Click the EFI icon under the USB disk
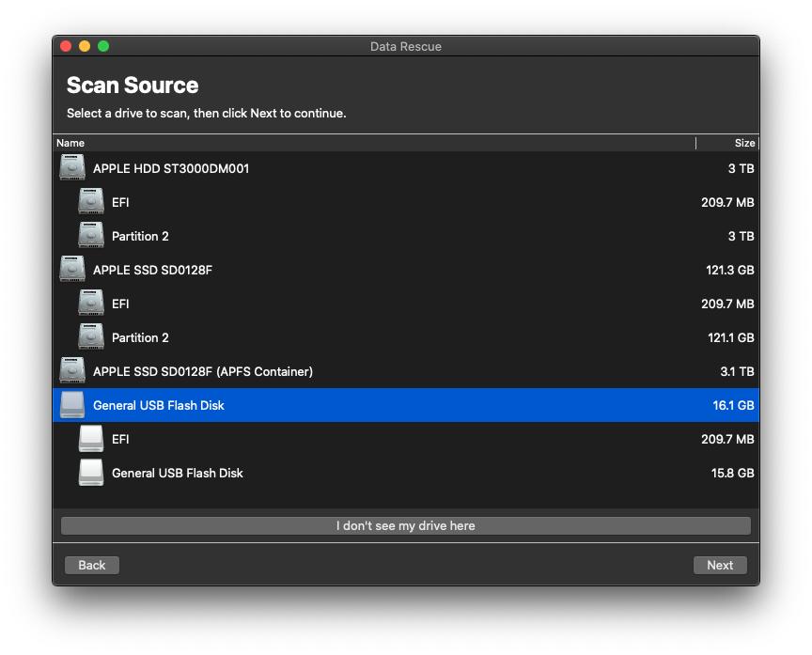Screen dimensions: 812x655 click(x=91, y=439)
